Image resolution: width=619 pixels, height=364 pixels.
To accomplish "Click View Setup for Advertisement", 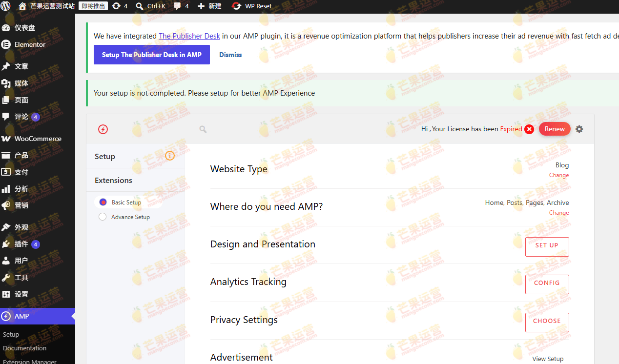I will pyautogui.click(x=548, y=359).
